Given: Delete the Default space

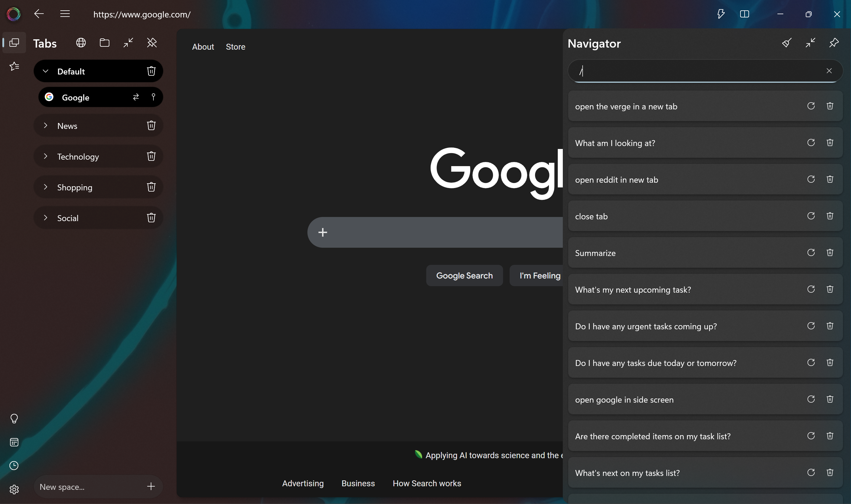Looking at the screenshot, I should click(151, 71).
